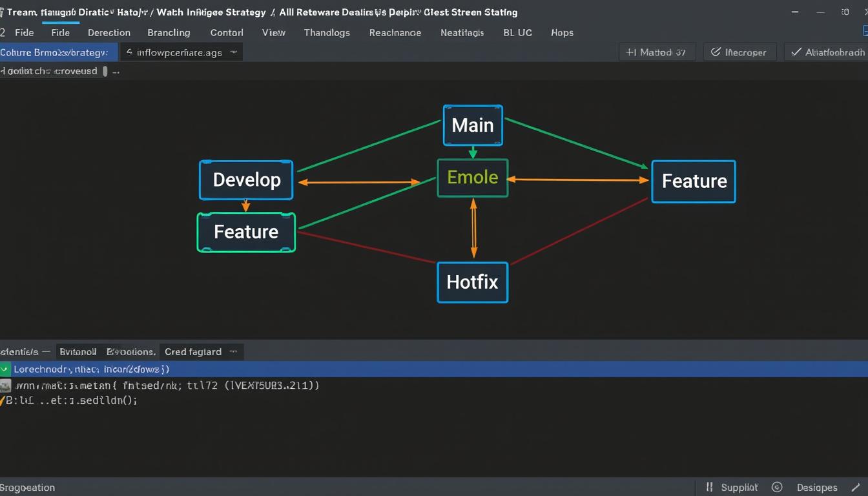Click the blue icon at top-right edge
The height and width of the screenshot is (496, 868).
[865, 31]
